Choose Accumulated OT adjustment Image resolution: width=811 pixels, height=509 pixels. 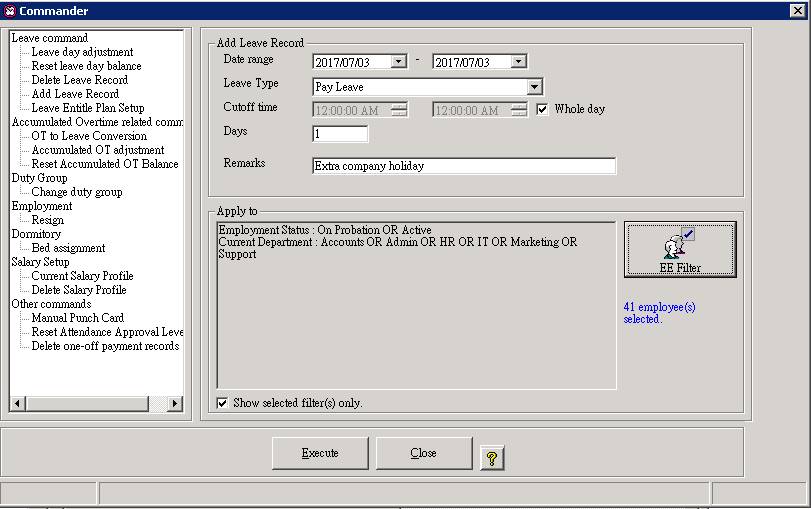click(98, 149)
